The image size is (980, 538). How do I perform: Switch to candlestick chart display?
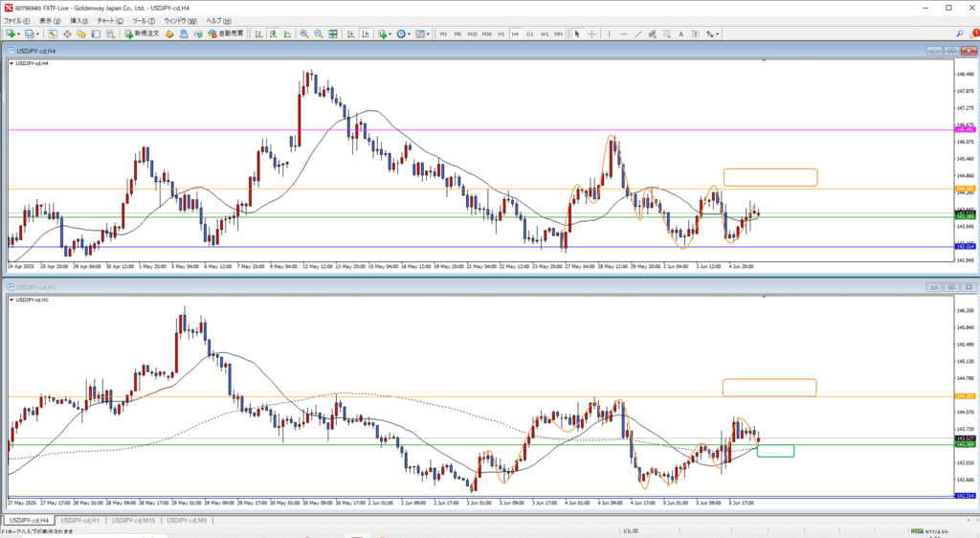coord(273,34)
